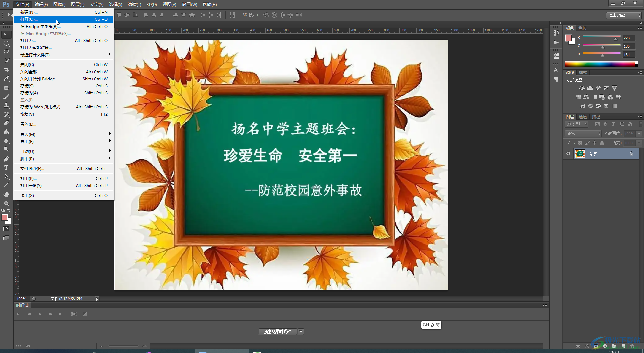Image resolution: width=644 pixels, height=353 pixels.
Task: Toggle layer filtering on/off switch
Action: point(641,124)
